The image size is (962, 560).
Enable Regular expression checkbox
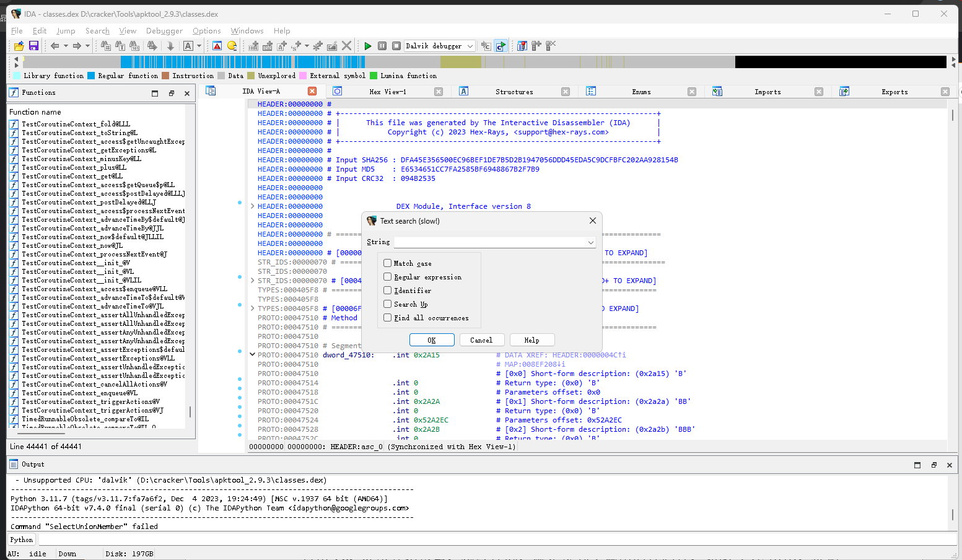[388, 277]
